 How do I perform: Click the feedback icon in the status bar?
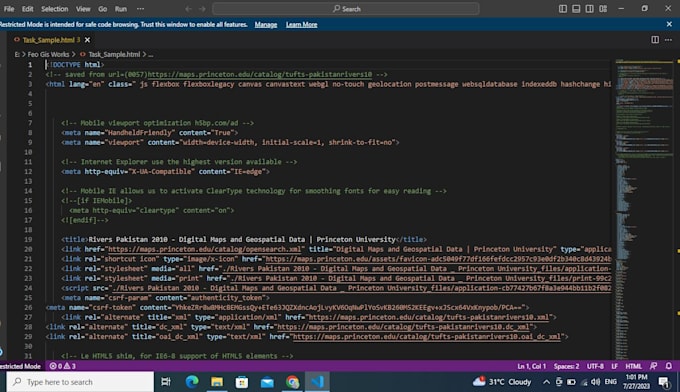point(654,366)
